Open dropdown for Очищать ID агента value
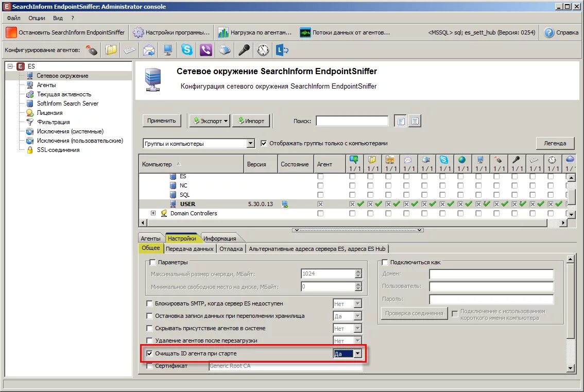Viewport: 584px width, 392px height. click(x=357, y=353)
